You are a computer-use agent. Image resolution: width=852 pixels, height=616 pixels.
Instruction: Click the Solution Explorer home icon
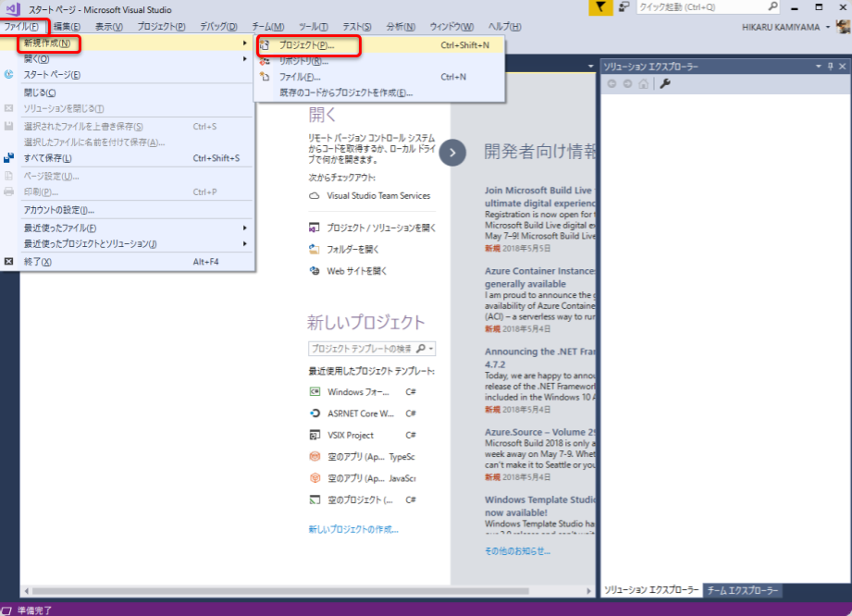[x=643, y=83]
